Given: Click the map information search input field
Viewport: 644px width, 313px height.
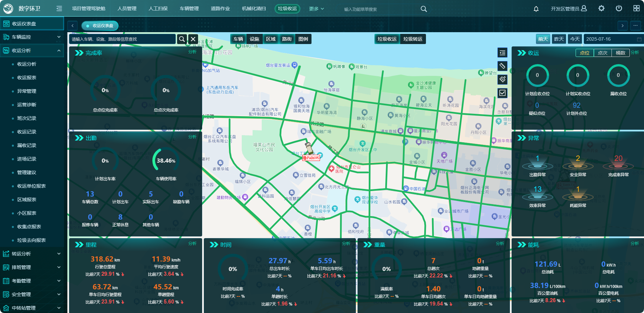Looking at the screenshot, I should click(122, 39).
